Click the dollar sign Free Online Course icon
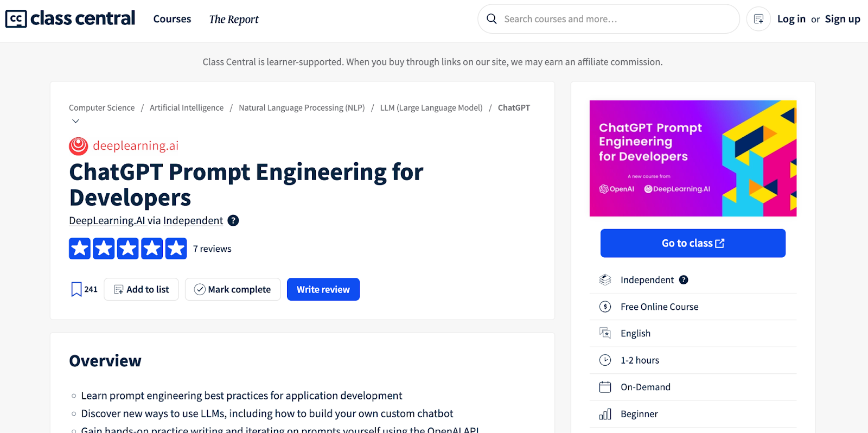The image size is (868, 433). 605,307
